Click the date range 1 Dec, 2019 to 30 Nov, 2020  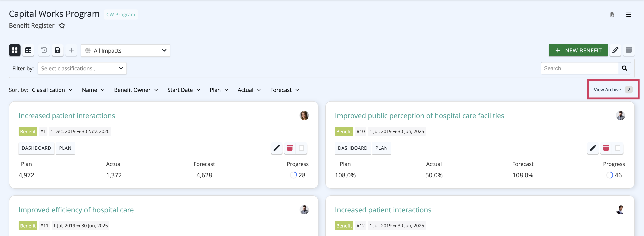tap(80, 131)
